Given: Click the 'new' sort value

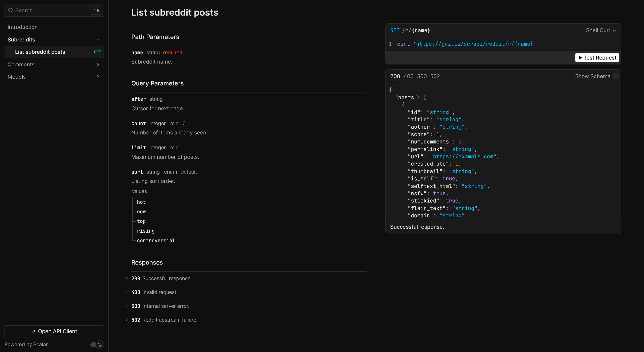Looking at the screenshot, I should [x=141, y=212].
